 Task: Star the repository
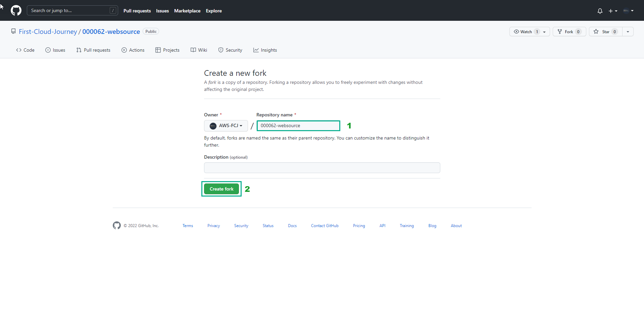[x=605, y=32]
